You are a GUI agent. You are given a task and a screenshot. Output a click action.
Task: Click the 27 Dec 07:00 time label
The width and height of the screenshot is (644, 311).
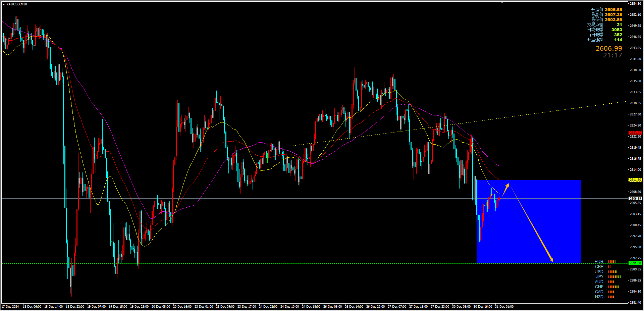[397, 307]
